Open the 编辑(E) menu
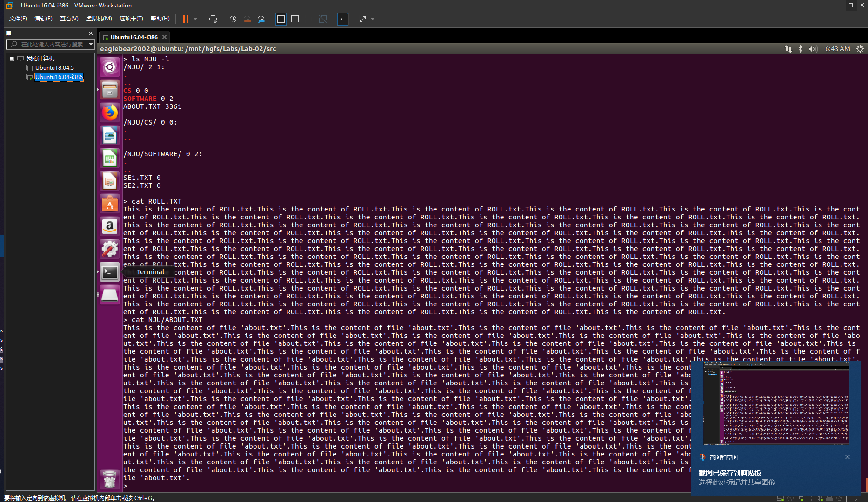This screenshot has height=502, width=868. 43,19
